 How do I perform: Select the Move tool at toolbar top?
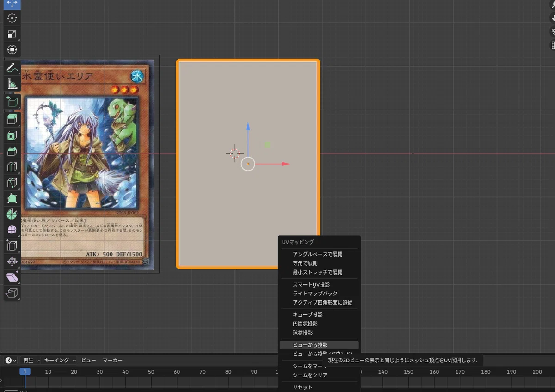pyautogui.click(x=12, y=4)
